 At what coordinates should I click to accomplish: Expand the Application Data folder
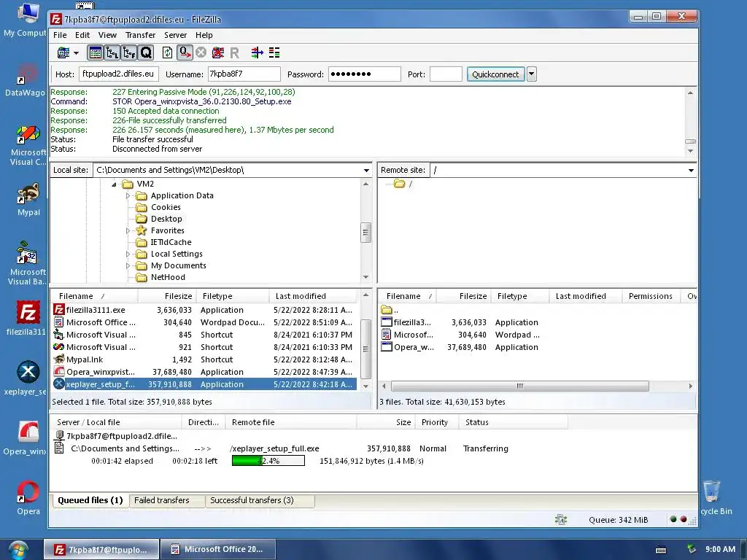click(x=128, y=195)
